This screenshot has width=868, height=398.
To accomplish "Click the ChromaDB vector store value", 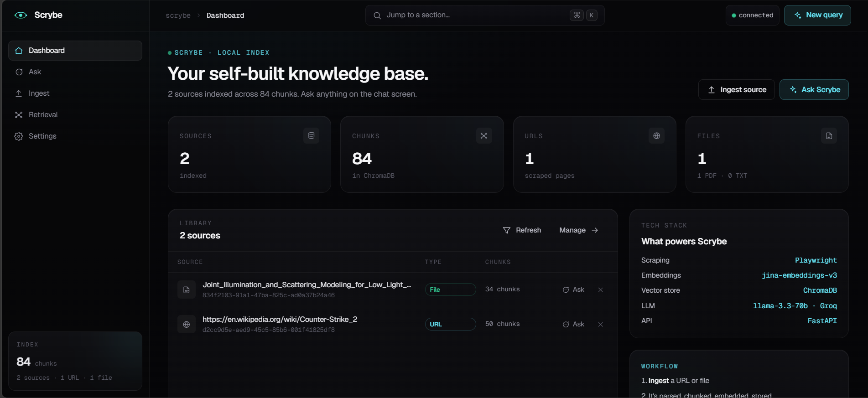I will click(x=820, y=290).
